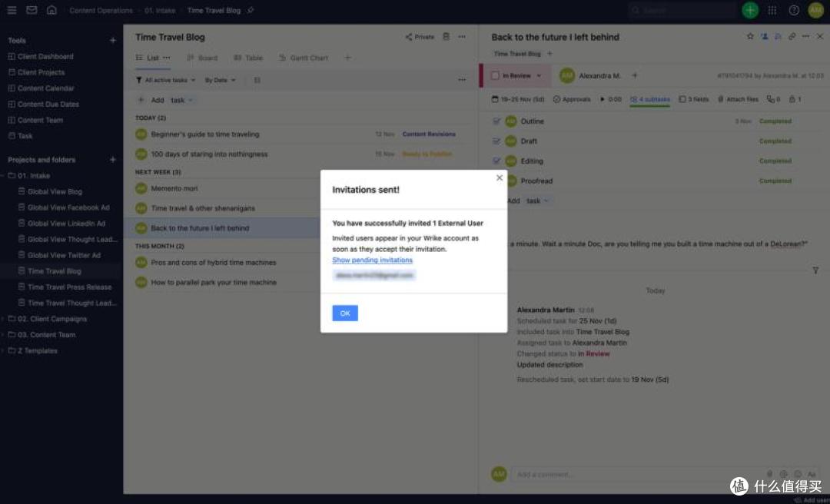The width and height of the screenshot is (830, 504).
Task: Expand the 02. Client Campaigns folder
Action: [x=2, y=319]
